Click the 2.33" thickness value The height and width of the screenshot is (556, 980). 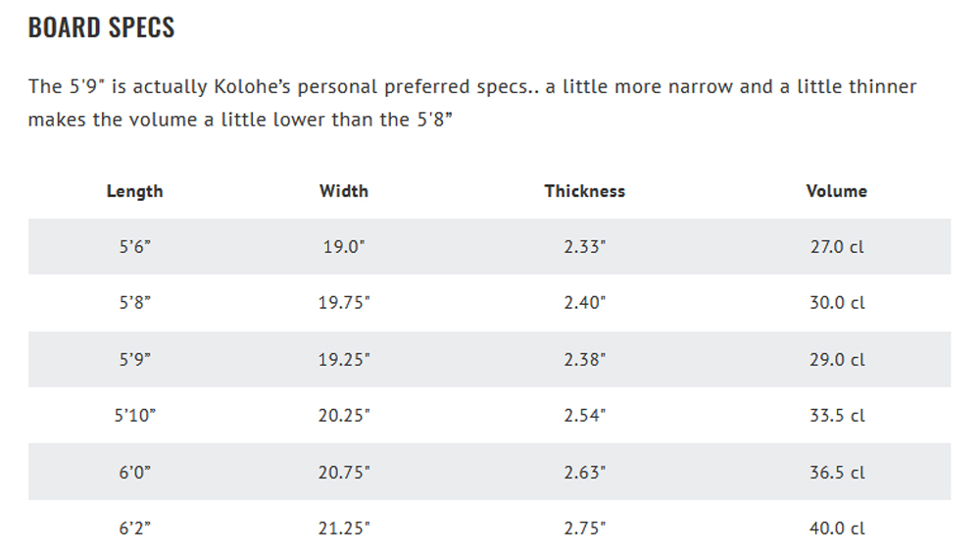coord(584,246)
